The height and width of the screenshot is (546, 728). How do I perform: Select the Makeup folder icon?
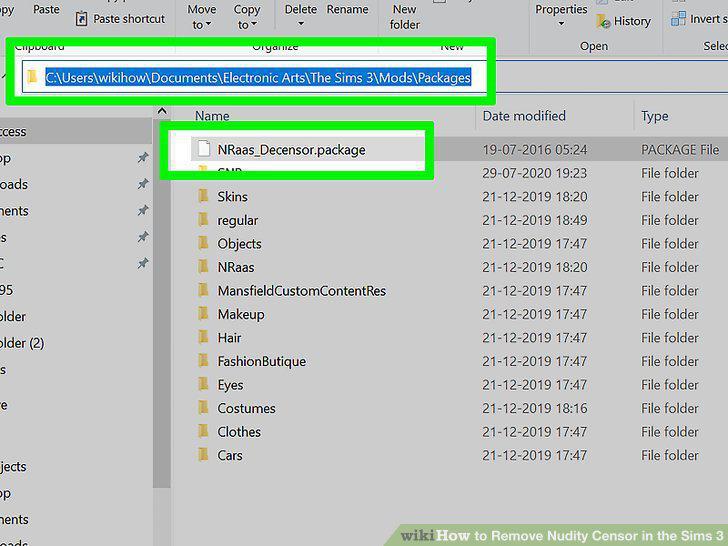(203, 313)
